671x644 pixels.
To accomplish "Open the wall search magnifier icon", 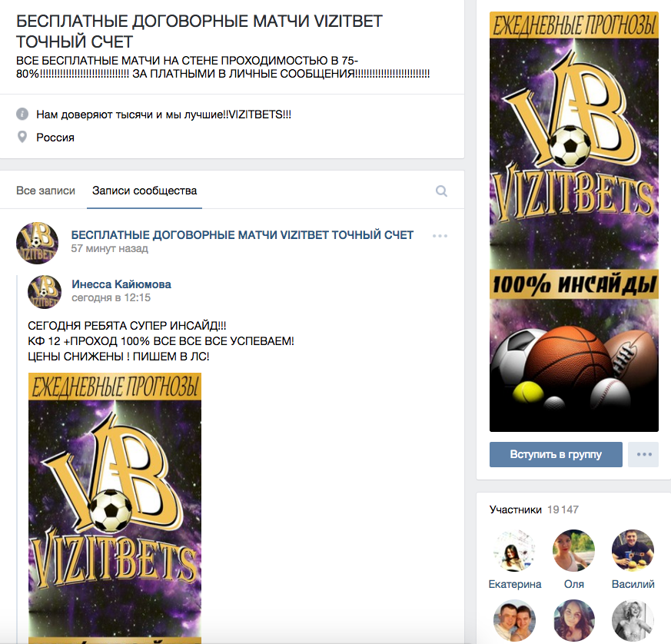I will [x=441, y=191].
